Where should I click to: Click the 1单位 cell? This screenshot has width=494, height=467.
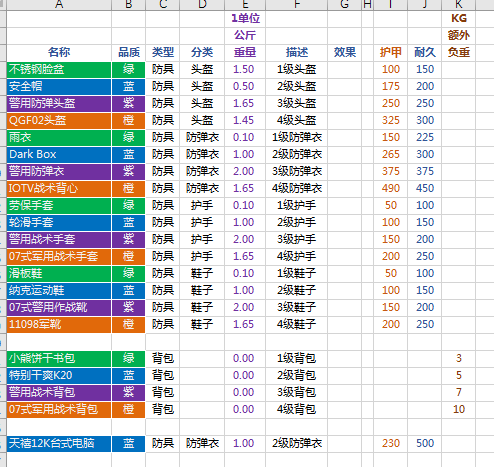[x=245, y=19]
